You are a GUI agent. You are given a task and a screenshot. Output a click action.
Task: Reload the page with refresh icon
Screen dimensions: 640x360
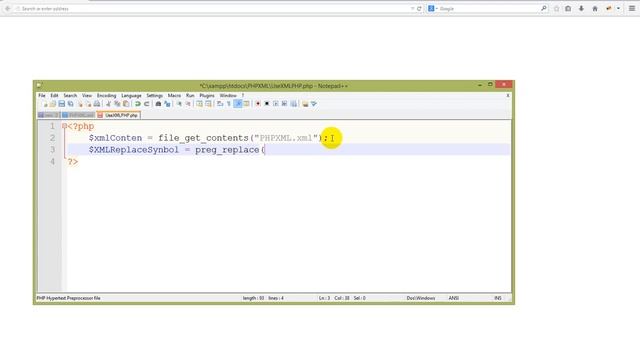pyautogui.click(x=419, y=9)
